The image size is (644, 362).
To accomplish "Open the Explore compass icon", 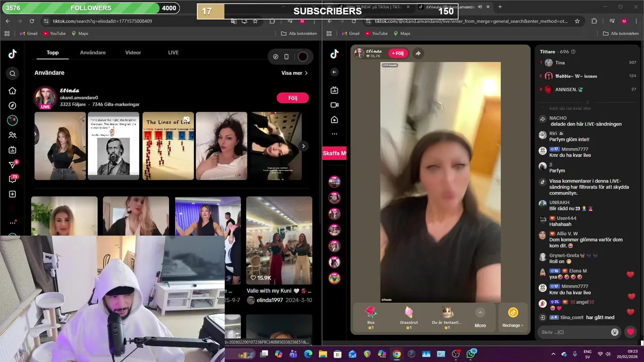I will (x=13, y=106).
